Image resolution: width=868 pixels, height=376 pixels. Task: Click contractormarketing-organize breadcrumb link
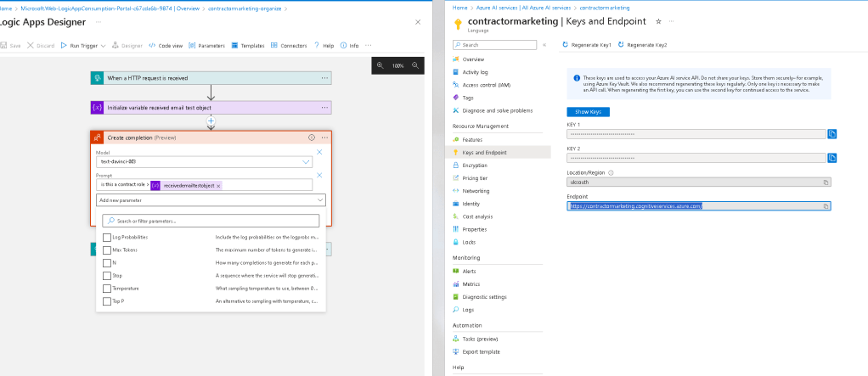pyautogui.click(x=245, y=9)
